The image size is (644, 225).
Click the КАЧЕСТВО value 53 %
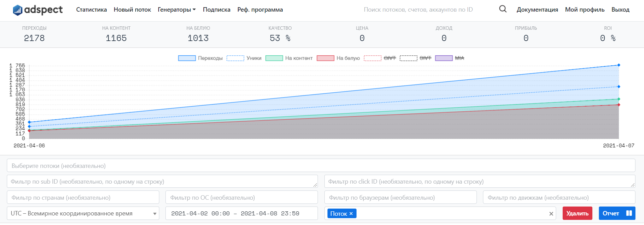tap(280, 38)
